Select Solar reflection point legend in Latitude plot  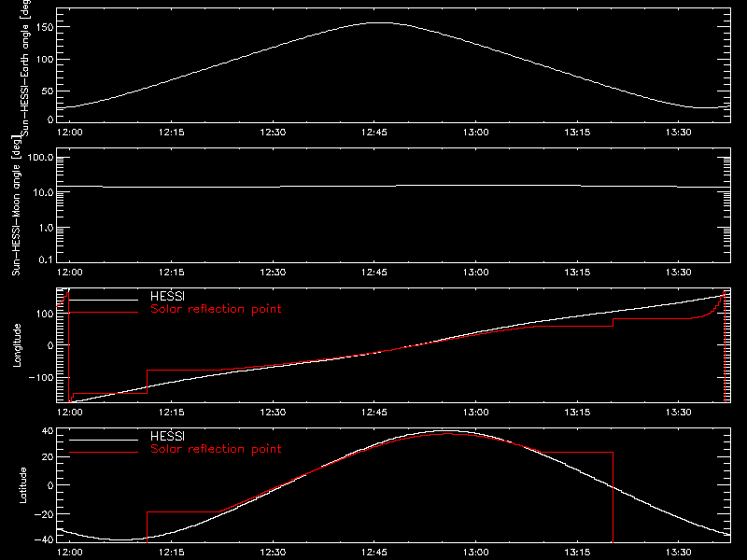click(x=216, y=449)
